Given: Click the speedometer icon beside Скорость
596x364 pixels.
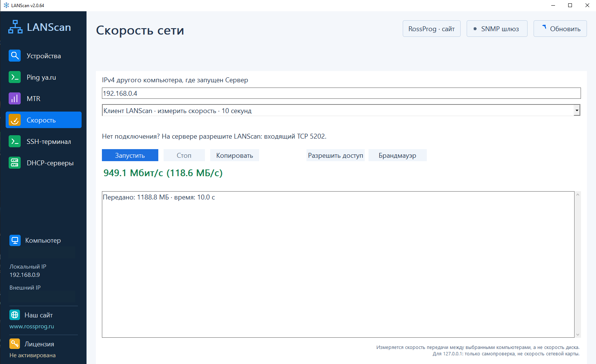Looking at the screenshot, I should [15, 120].
